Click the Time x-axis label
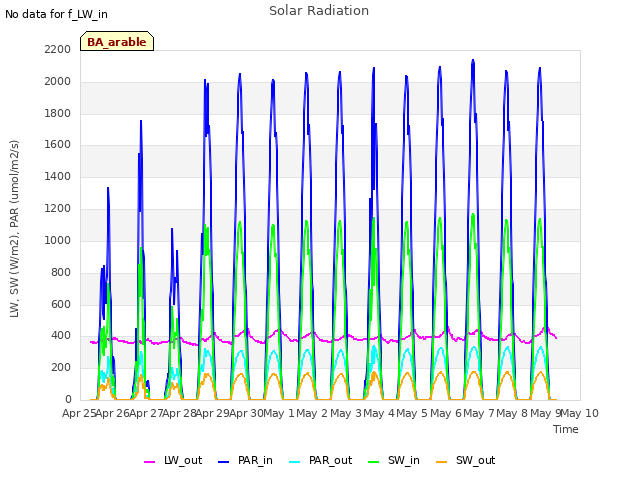 click(x=566, y=429)
